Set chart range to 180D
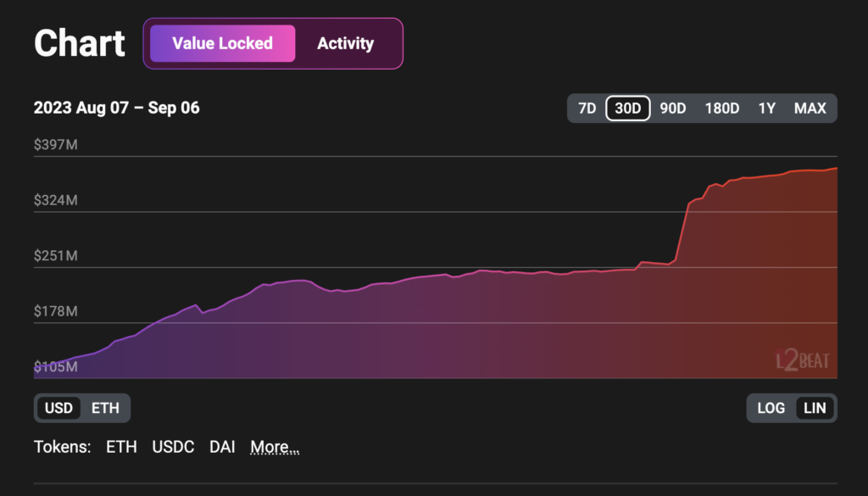The width and height of the screenshot is (868, 496). 722,109
